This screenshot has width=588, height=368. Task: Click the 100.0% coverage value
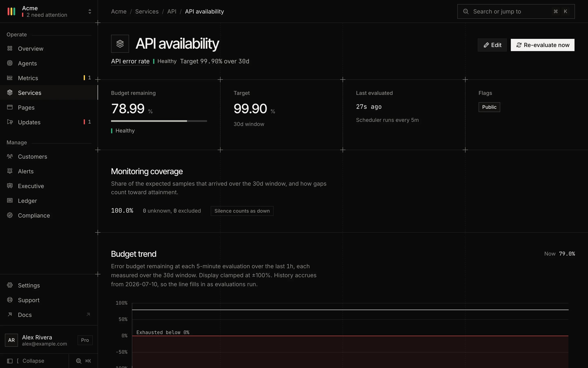pyautogui.click(x=122, y=211)
